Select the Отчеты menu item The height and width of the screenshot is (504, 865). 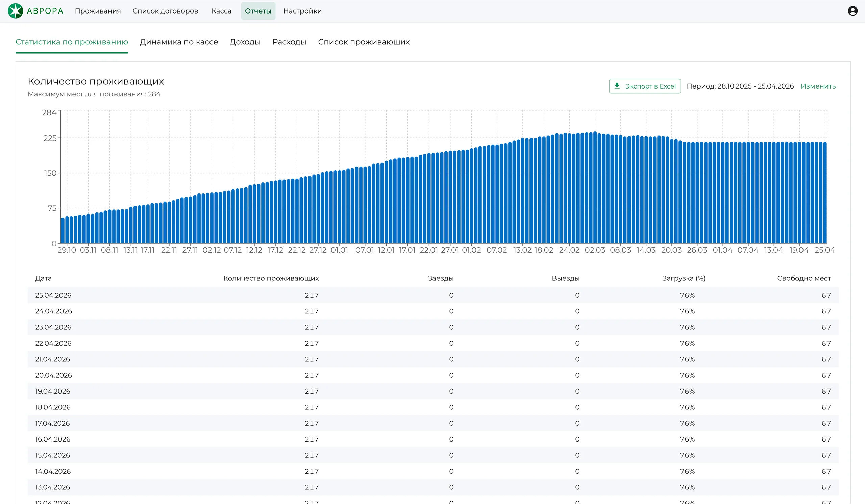258,11
